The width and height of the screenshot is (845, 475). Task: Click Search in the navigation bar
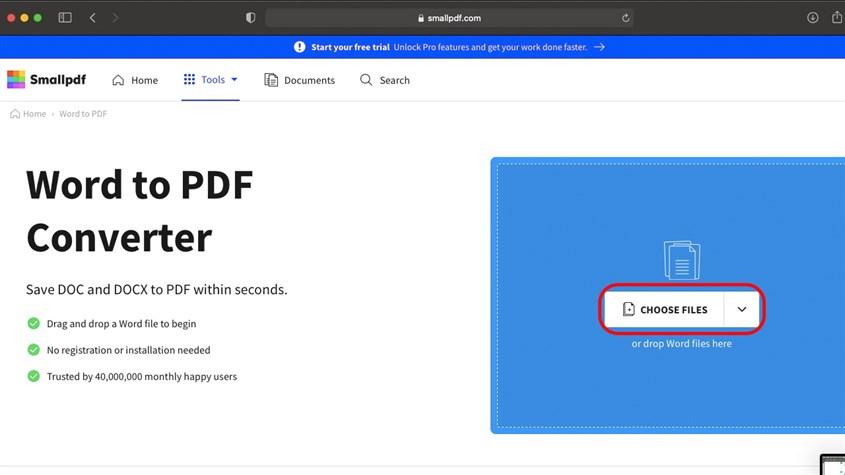[x=385, y=80]
